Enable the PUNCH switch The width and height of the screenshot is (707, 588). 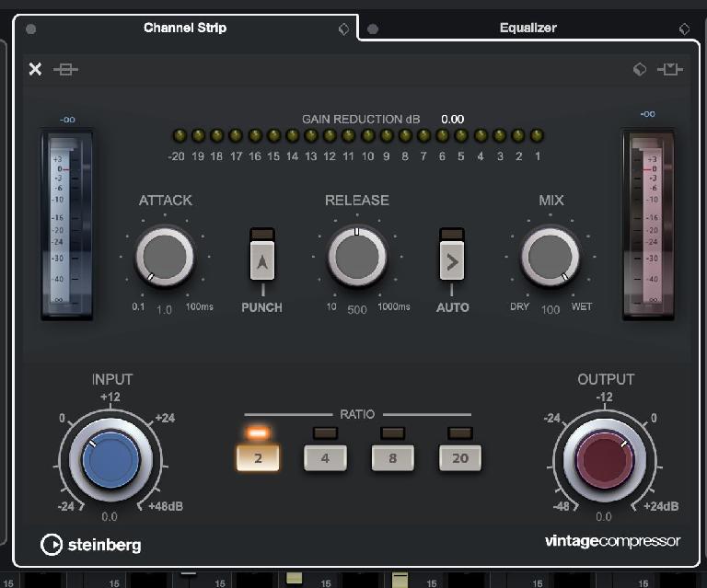[262, 260]
